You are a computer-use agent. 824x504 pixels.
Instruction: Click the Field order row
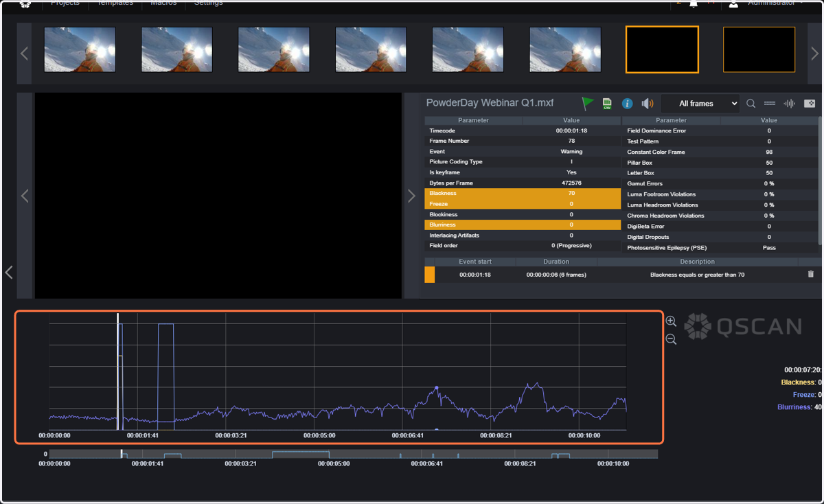click(x=523, y=246)
